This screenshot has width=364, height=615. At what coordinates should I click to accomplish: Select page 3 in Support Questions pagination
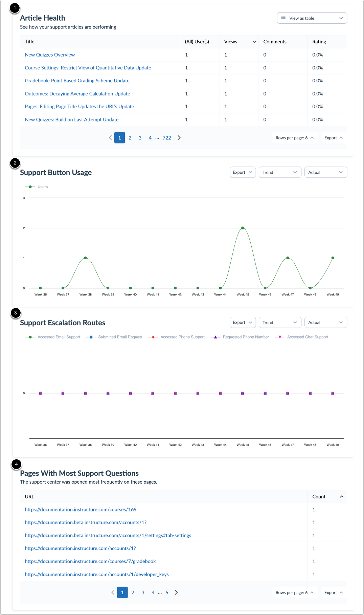pos(143,593)
